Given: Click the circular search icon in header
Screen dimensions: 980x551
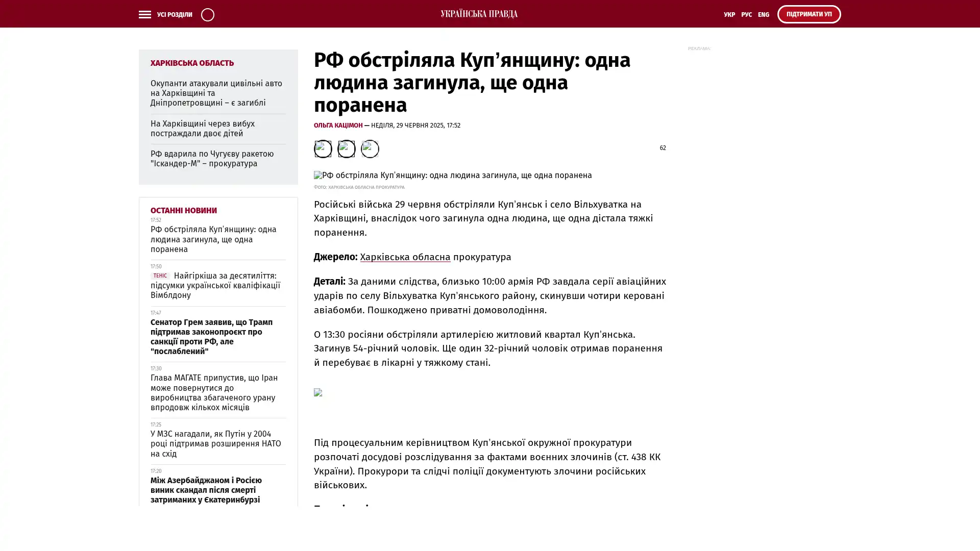Looking at the screenshot, I should coord(207,14).
